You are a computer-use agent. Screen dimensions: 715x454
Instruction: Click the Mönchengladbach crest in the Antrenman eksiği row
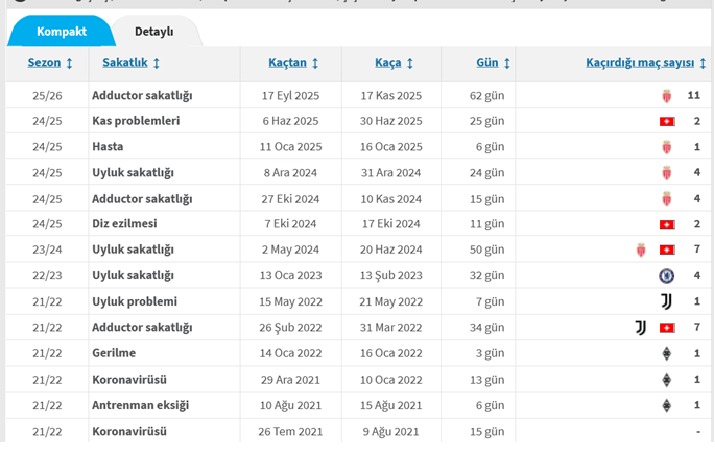667,405
